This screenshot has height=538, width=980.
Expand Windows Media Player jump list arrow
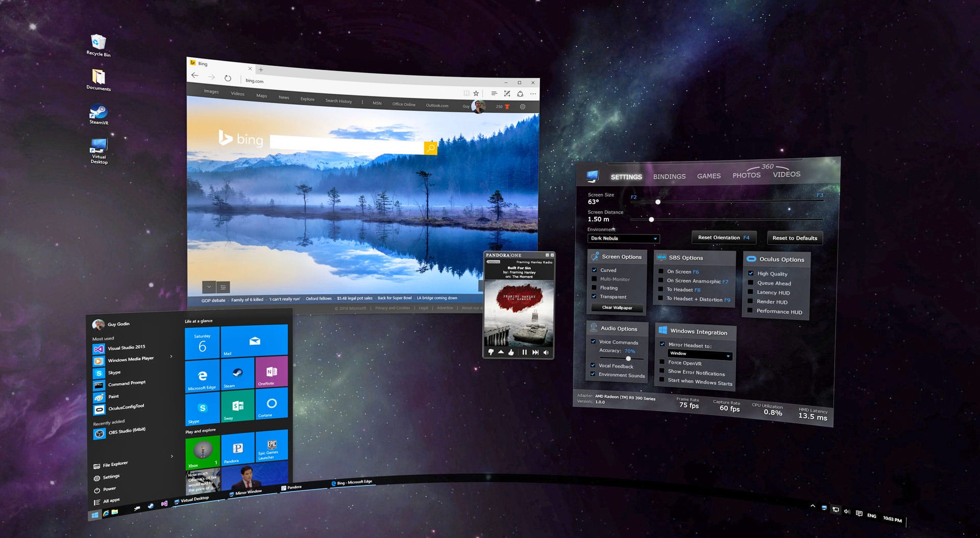[171, 356]
